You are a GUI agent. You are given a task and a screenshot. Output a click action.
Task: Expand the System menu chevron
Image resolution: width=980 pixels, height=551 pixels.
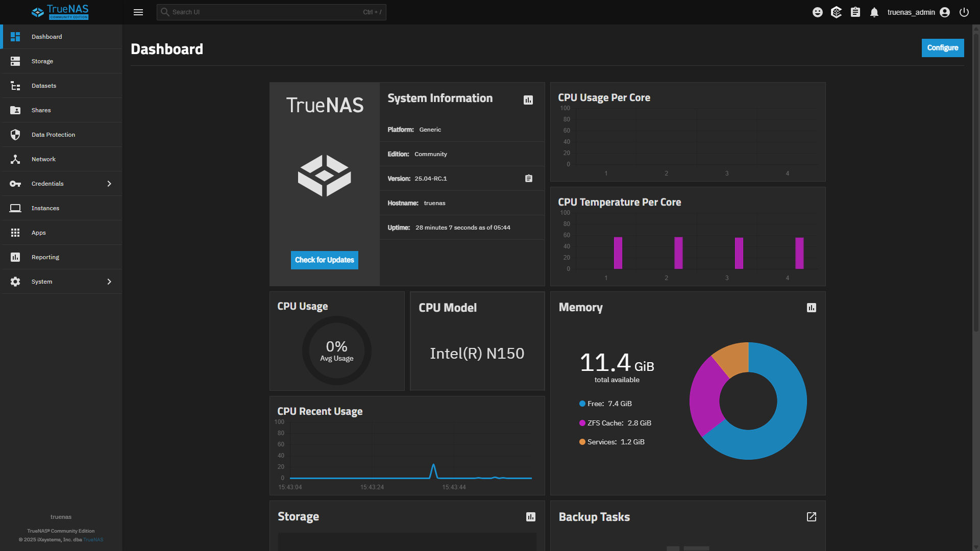(x=109, y=282)
